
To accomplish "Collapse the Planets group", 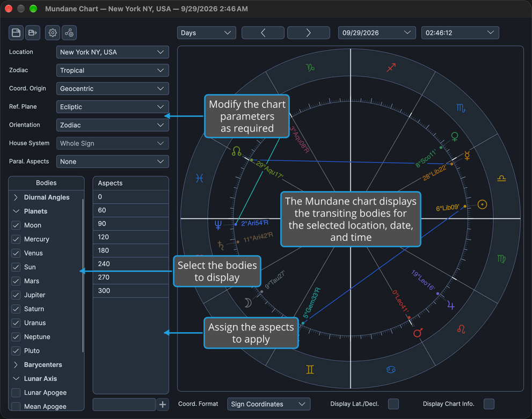I will pos(16,211).
